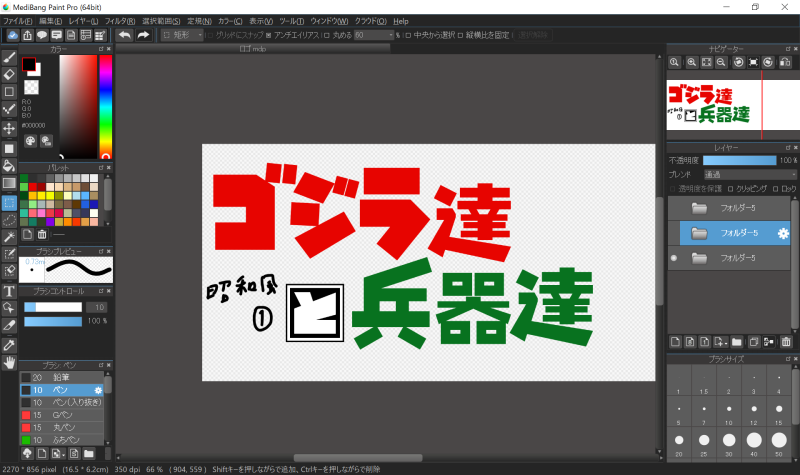Duplicate layer icon in Layers panel
The image size is (800, 475).
tap(754, 342)
